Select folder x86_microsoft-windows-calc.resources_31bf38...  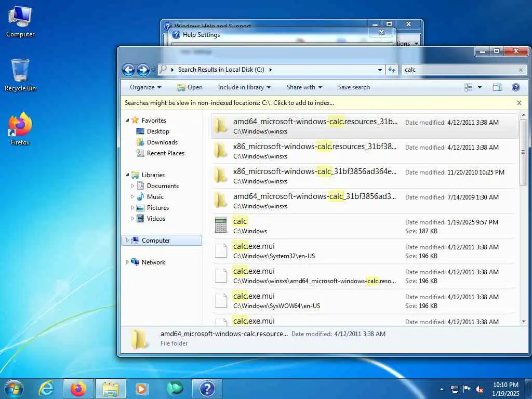coord(364,151)
